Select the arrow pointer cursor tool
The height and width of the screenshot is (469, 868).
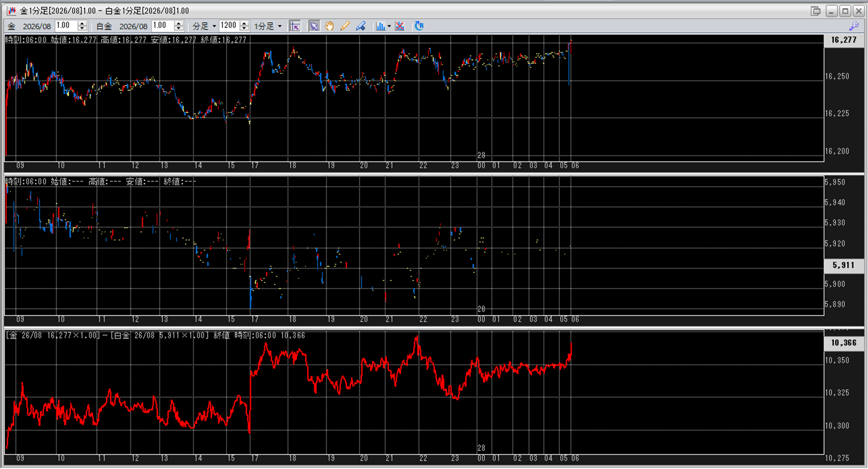pyautogui.click(x=314, y=26)
